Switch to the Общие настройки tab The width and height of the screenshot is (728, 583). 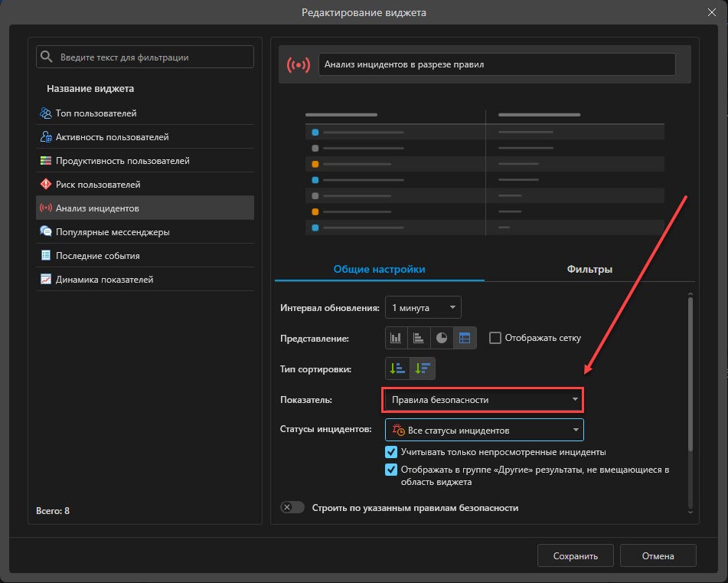pos(380,269)
